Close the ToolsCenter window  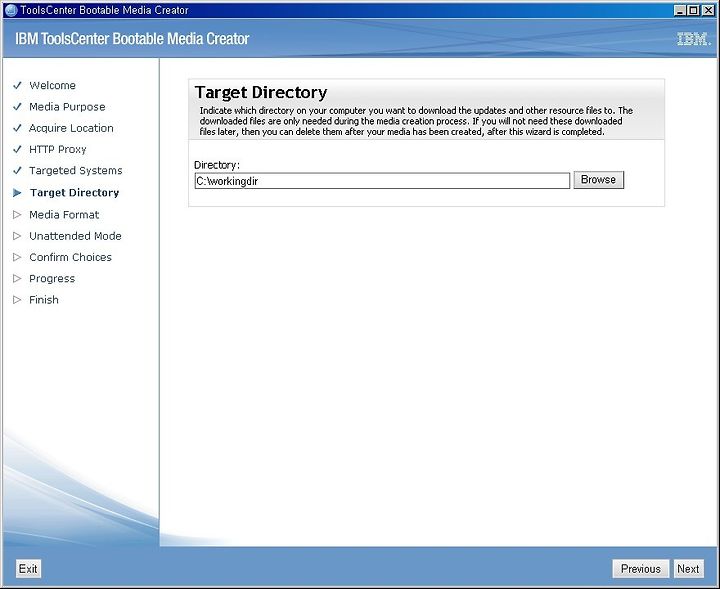(708, 10)
